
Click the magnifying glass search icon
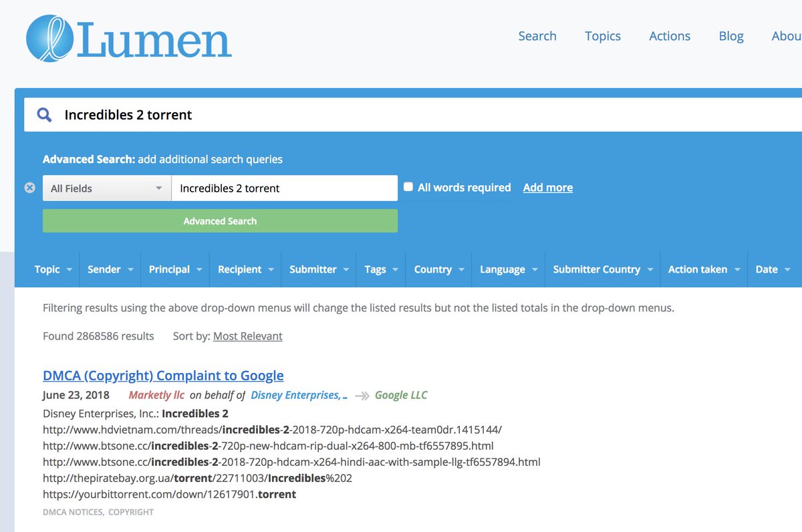[x=44, y=115]
